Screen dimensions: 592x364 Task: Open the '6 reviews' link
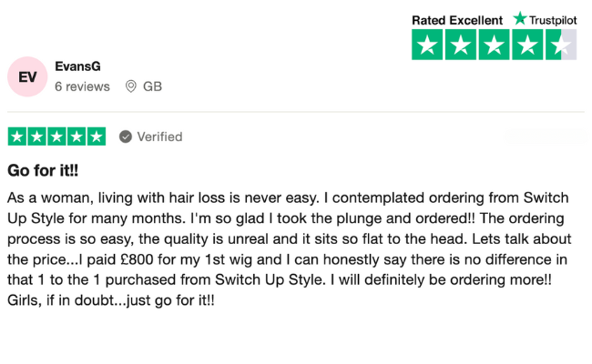(82, 86)
